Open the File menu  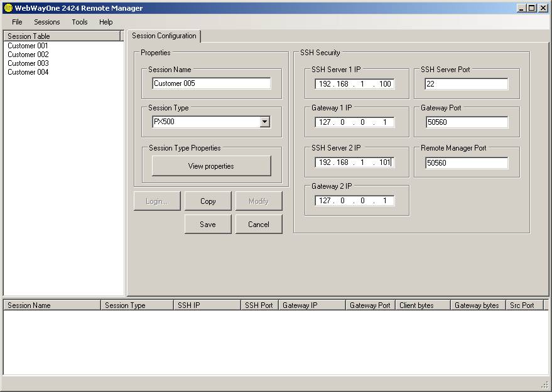pos(17,22)
